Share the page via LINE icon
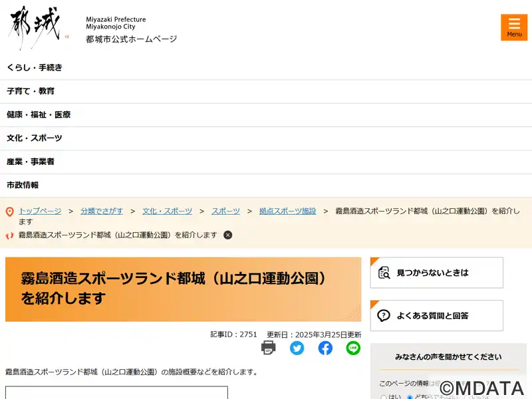This screenshot has width=532, height=399. (x=353, y=348)
